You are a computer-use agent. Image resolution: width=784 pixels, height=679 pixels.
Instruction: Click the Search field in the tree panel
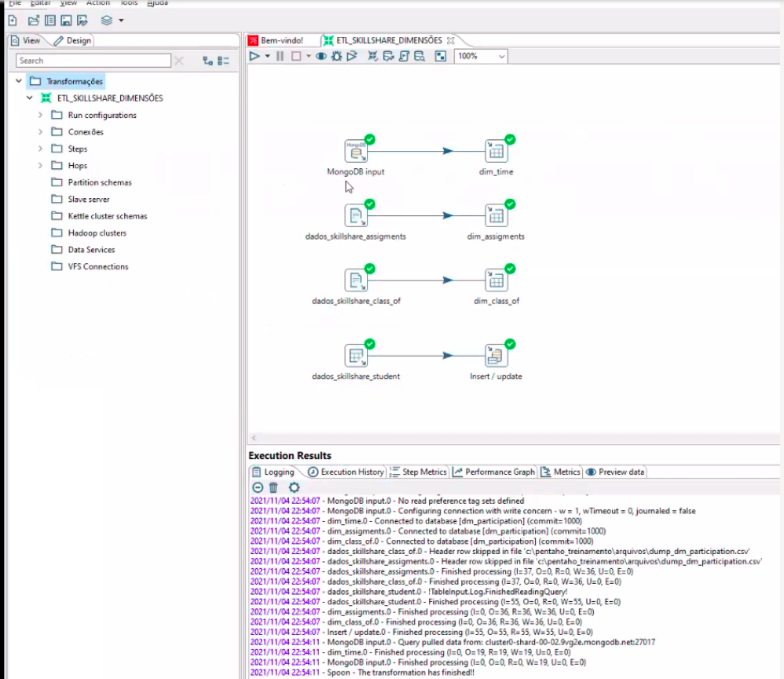[x=93, y=61]
